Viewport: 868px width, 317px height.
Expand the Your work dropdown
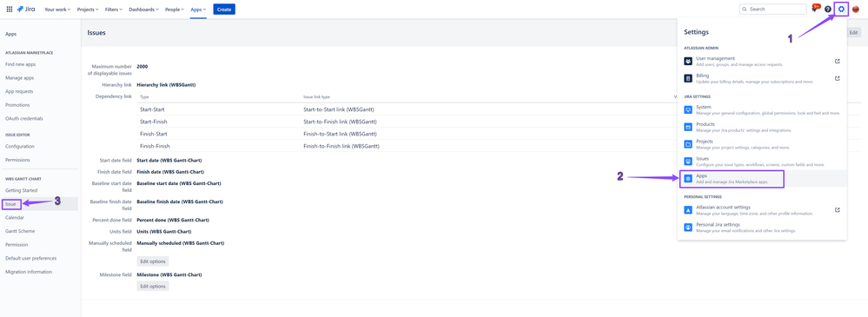tap(57, 10)
